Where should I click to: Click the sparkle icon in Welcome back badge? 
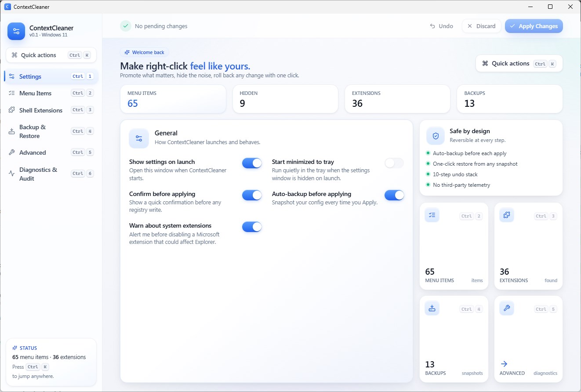127,52
